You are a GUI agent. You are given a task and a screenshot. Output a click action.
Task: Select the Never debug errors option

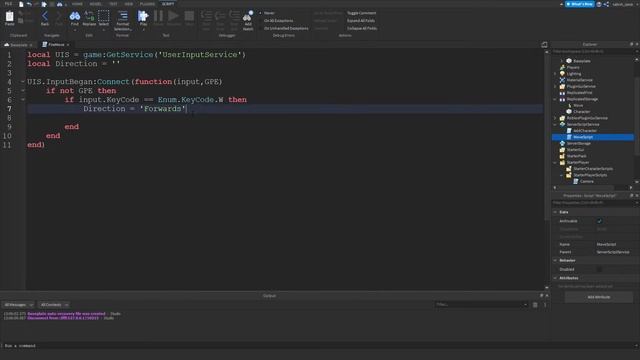269,13
